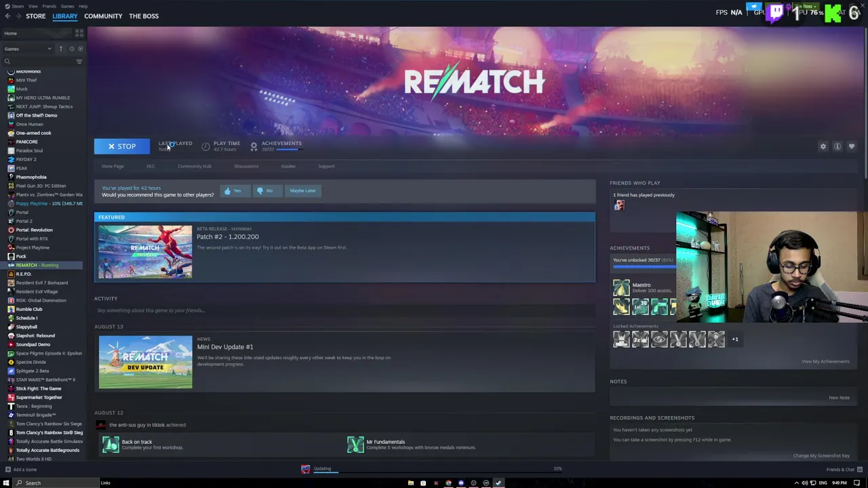868x488 pixels.
Task: Show ready to play icon
Action: point(81,49)
